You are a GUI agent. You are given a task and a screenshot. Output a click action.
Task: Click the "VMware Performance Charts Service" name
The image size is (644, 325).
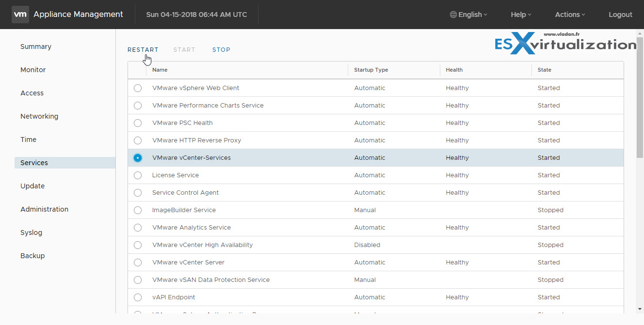tap(208, 106)
